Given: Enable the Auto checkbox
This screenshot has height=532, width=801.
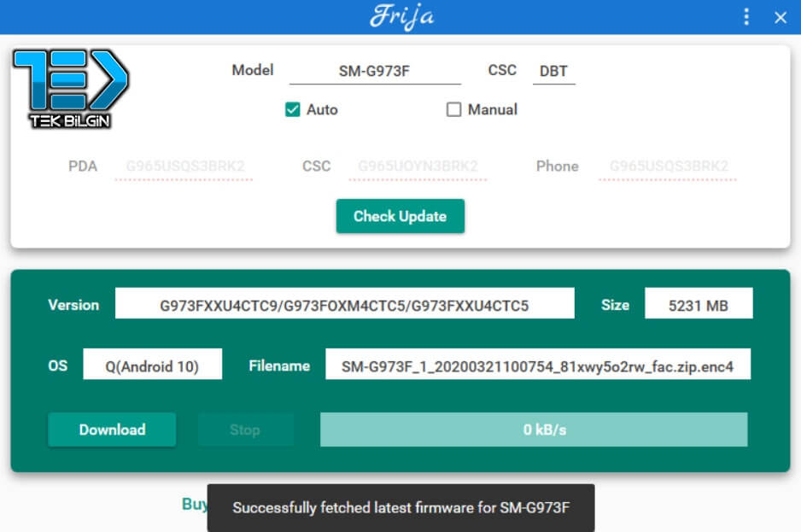Looking at the screenshot, I should pos(293,109).
